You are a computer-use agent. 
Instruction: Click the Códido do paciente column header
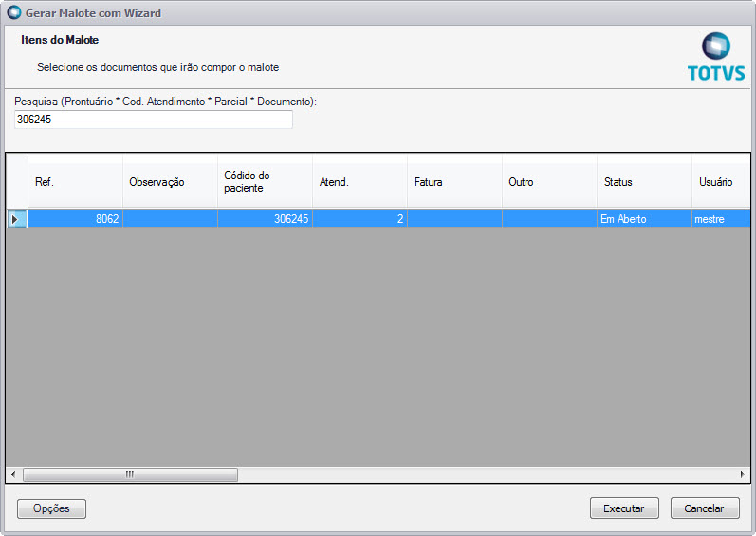266,182
